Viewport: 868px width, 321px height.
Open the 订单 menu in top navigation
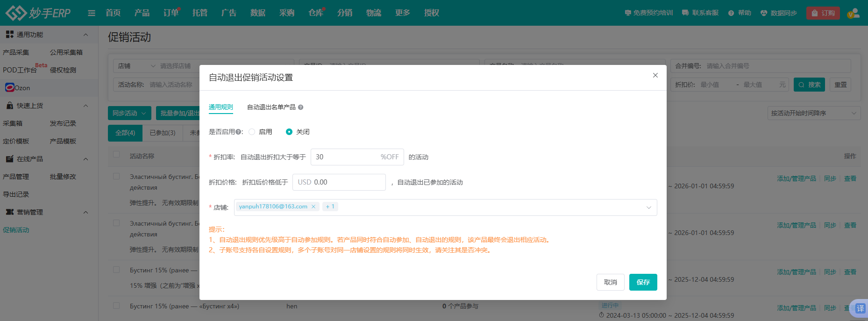click(x=171, y=13)
